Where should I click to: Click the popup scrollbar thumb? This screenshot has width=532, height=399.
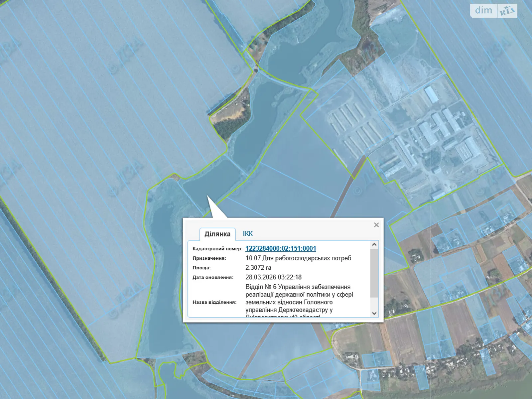tap(374, 273)
